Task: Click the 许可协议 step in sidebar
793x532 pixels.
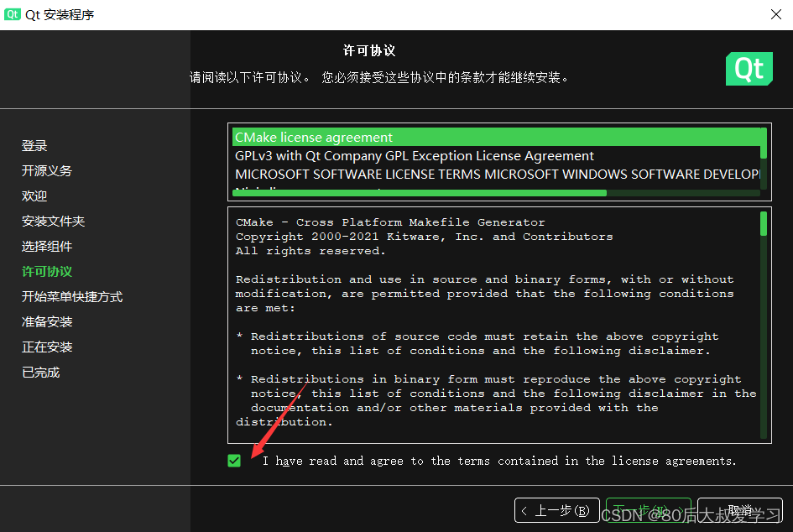Action: pyautogui.click(x=47, y=272)
